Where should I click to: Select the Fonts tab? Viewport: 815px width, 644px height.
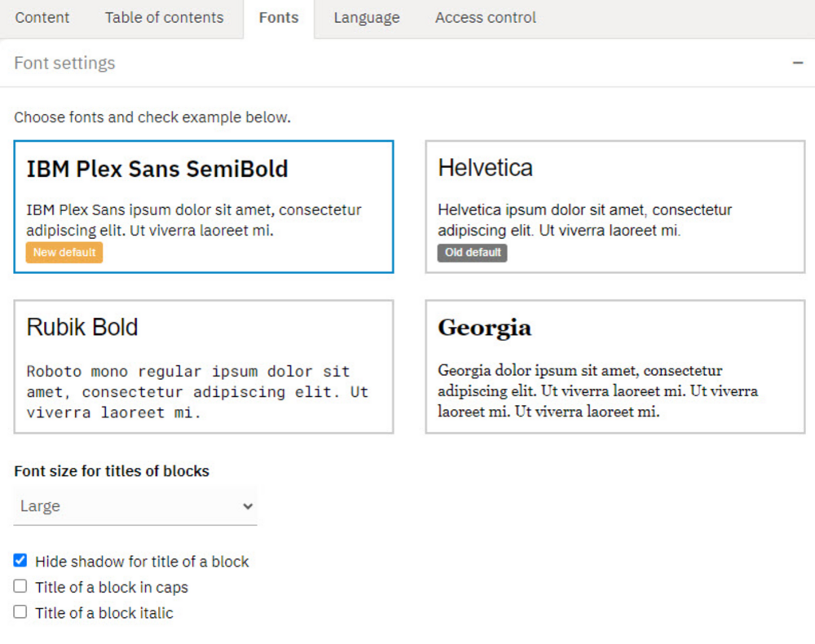point(278,17)
